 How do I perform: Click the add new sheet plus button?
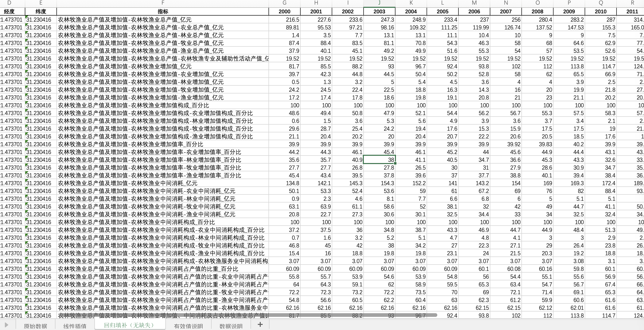(260, 324)
